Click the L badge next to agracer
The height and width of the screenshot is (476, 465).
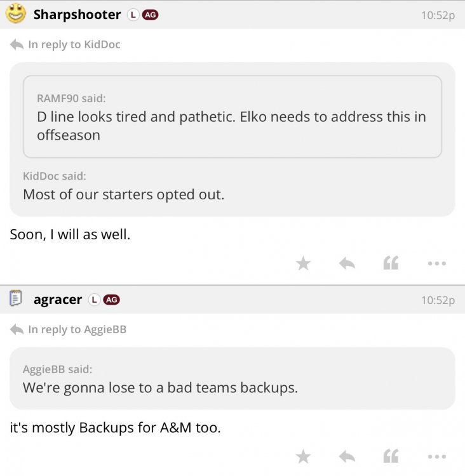pos(94,300)
